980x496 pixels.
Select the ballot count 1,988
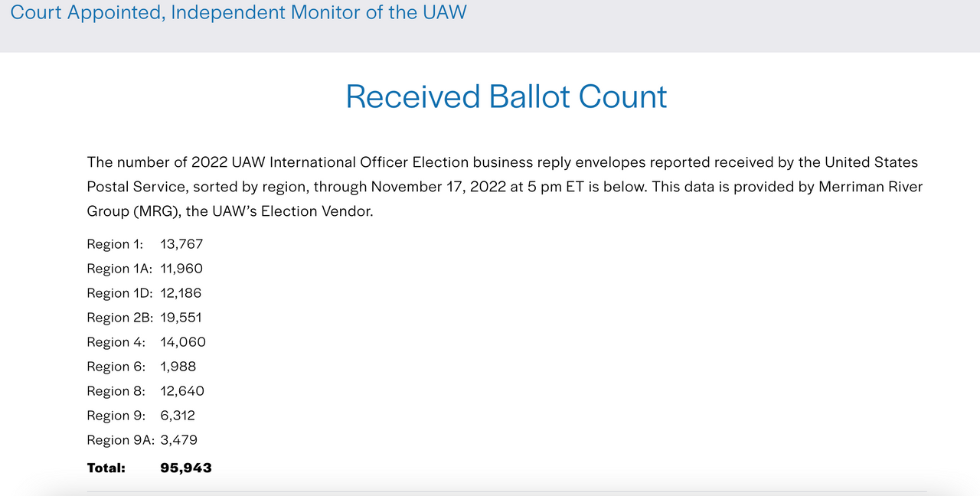(178, 367)
